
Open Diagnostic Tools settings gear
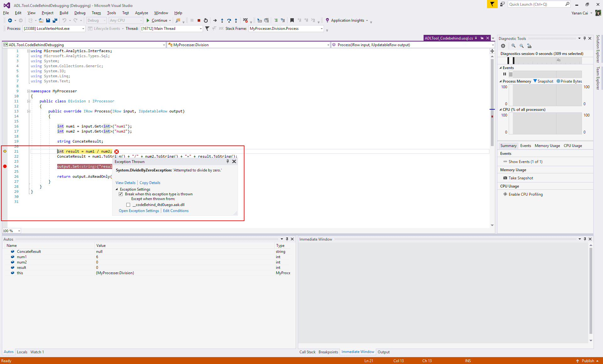(503, 46)
